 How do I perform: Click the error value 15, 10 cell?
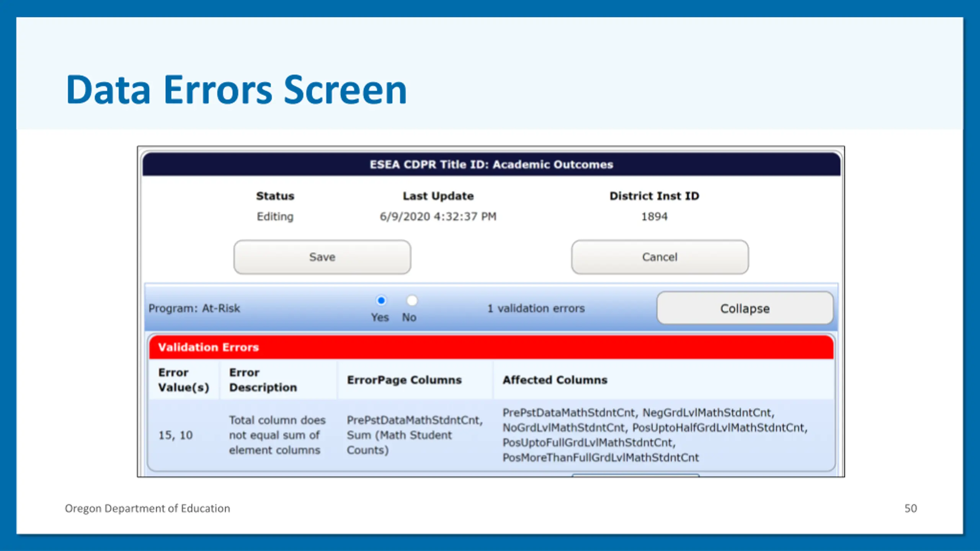pyautogui.click(x=176, y=435)
